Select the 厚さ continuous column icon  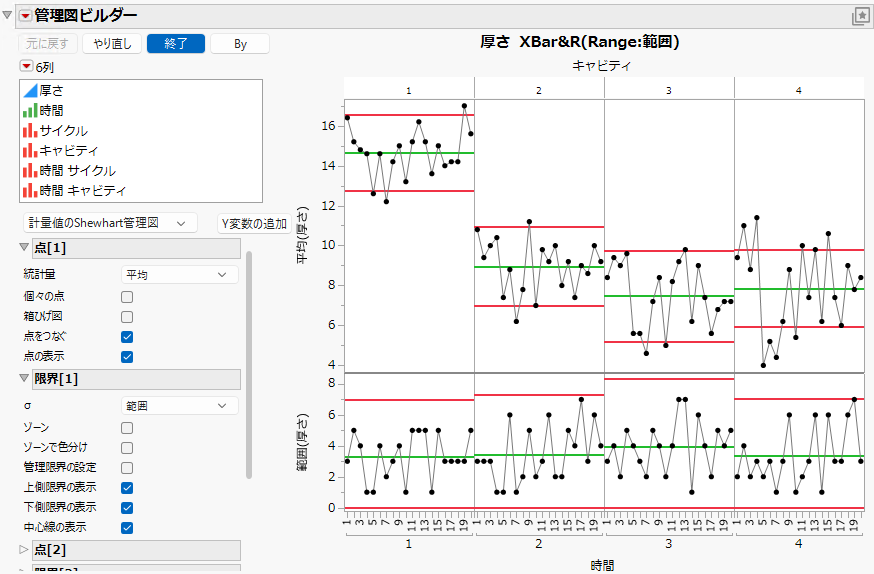click(30, 90)
